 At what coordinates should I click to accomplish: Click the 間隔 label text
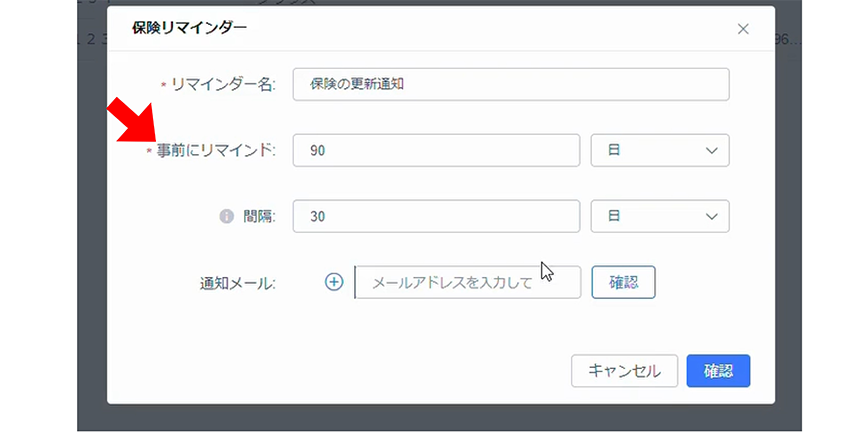point(256,216)
